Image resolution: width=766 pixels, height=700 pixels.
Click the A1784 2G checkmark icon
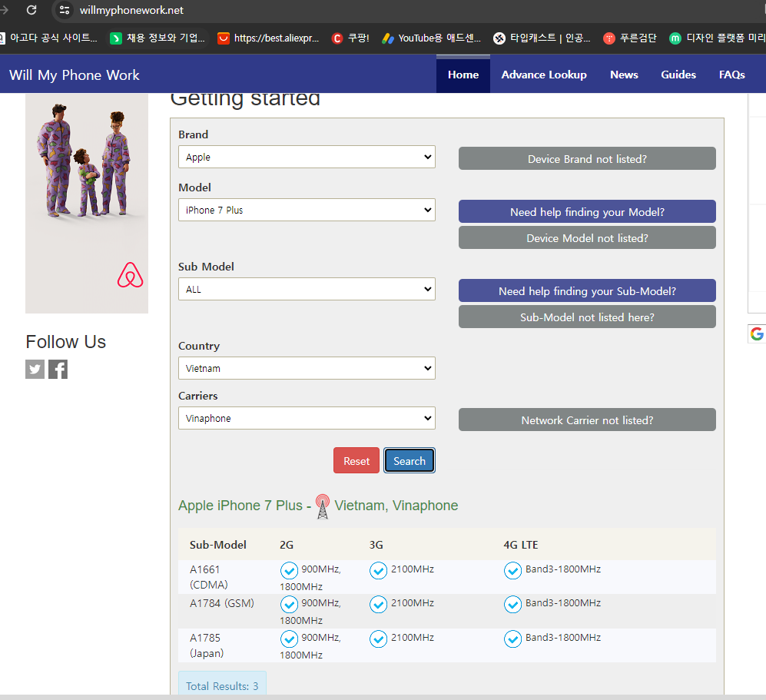tap(289, 604)
